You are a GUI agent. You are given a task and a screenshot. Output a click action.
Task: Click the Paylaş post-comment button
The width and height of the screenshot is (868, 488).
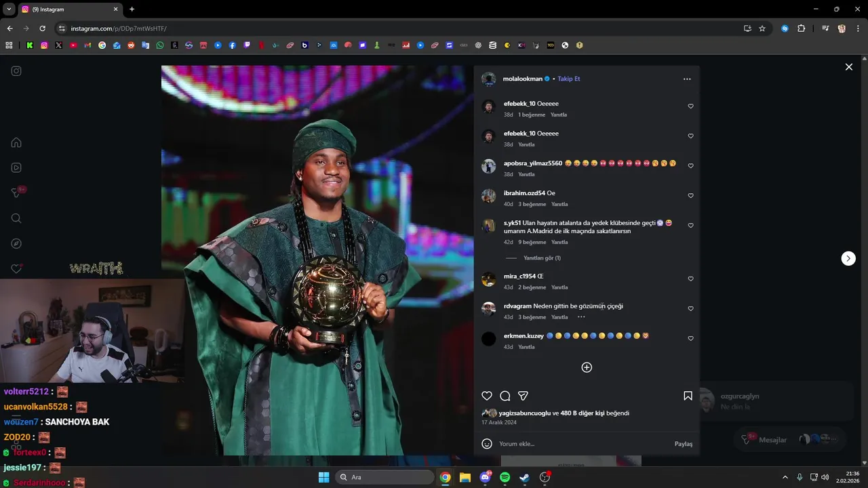(x=684, y=444)
